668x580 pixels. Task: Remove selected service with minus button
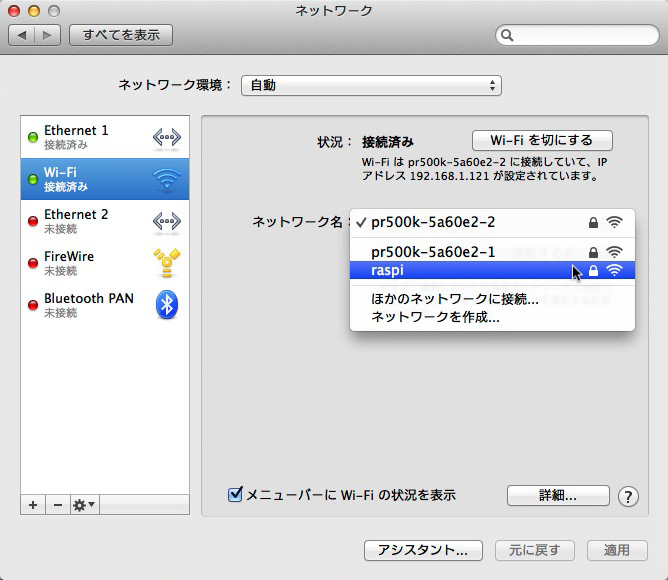coord(57,505)
